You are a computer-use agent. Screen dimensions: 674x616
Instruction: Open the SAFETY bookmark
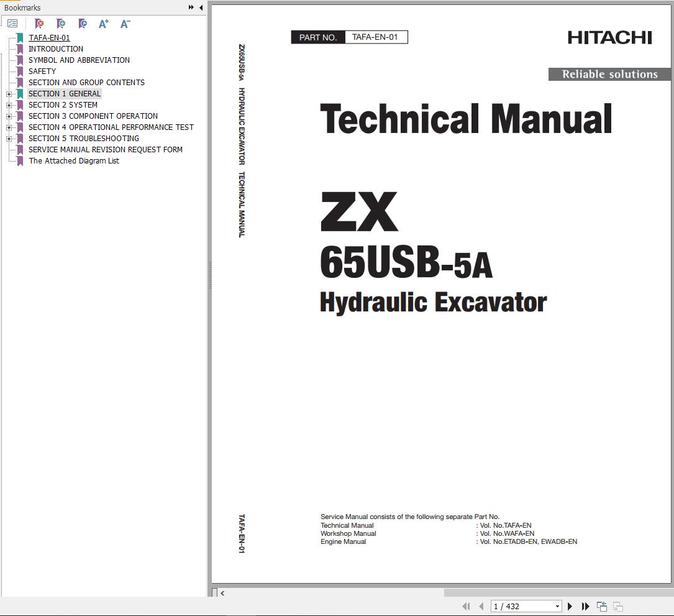pyautogui.click(x=42, y=71)
